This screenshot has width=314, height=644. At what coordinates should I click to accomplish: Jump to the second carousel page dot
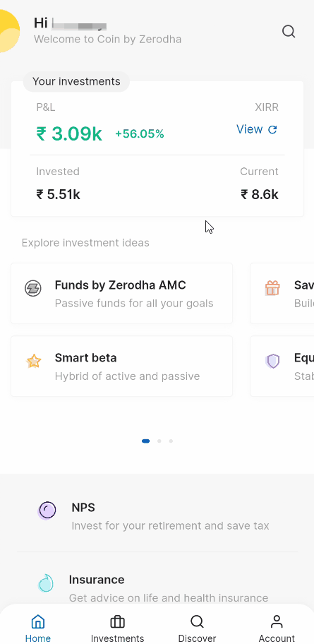click(159, 441)
